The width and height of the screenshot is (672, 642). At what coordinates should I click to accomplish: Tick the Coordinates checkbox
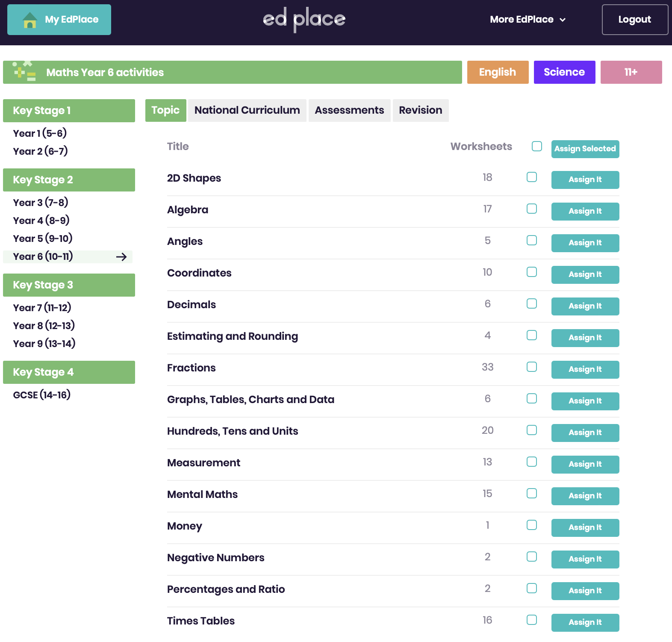[532, 272]
